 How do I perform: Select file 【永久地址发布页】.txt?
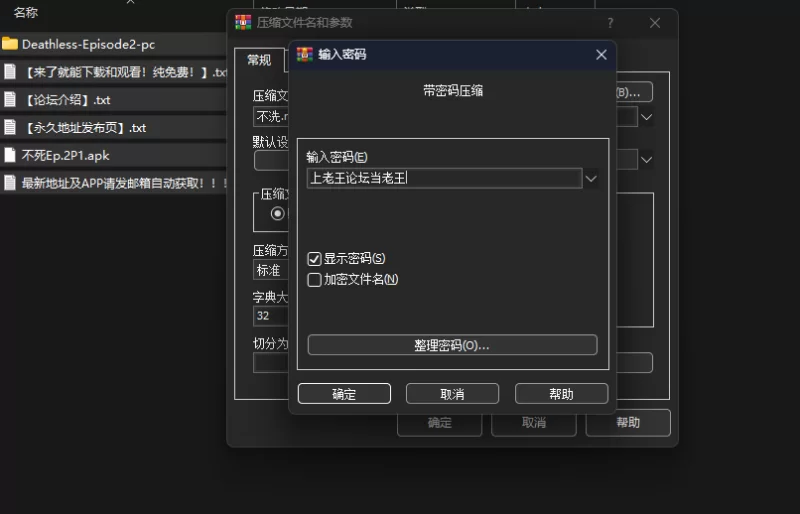(85, 127)
